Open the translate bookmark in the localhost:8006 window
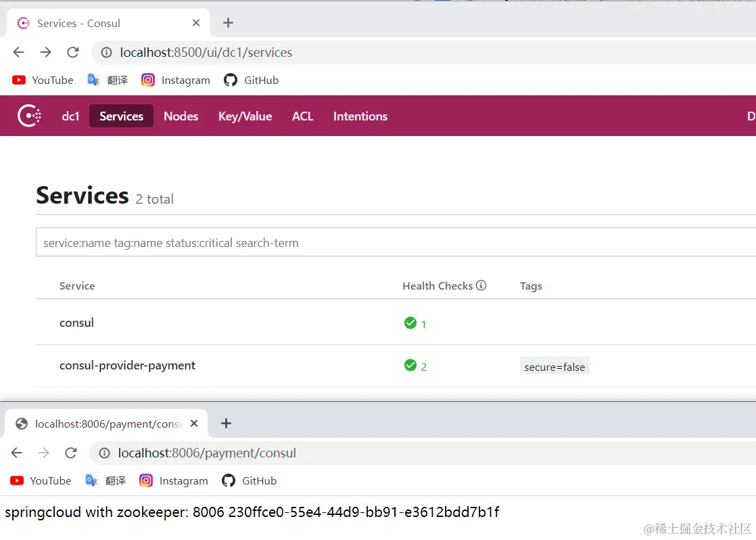The height and width of the screenshot is (540, 756). [105, 480]
